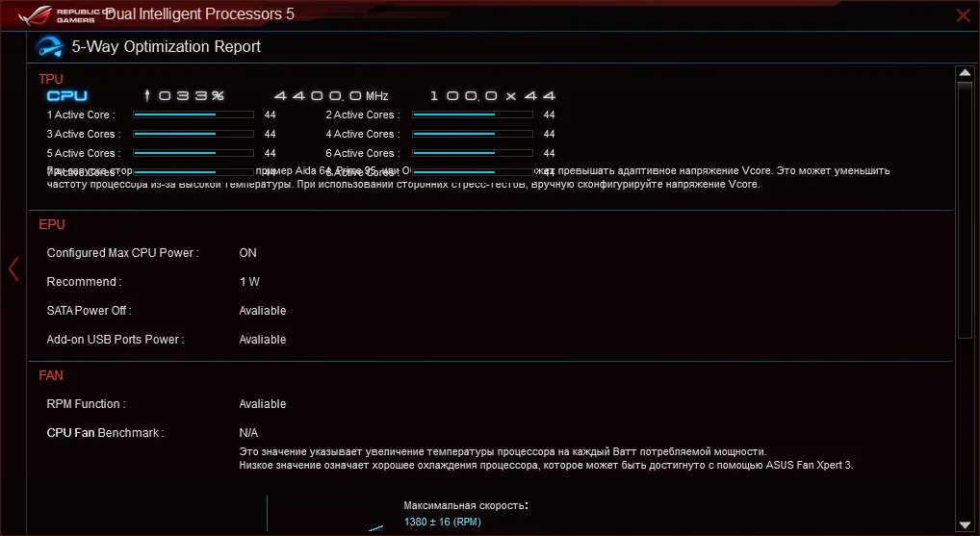This screenshot has width=980, height=536.
Task: Click the 4 Active Cores label
Action: pyautogui.click(x=363, y=135)
